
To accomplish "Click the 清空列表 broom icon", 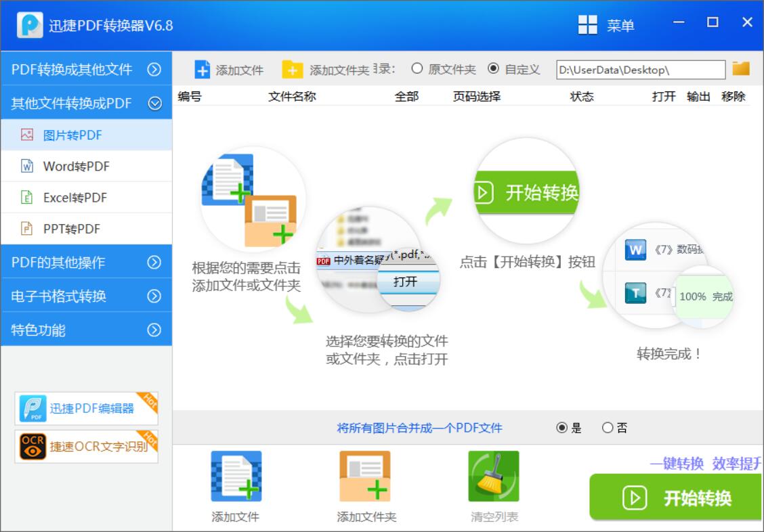I will pos(494,476).
